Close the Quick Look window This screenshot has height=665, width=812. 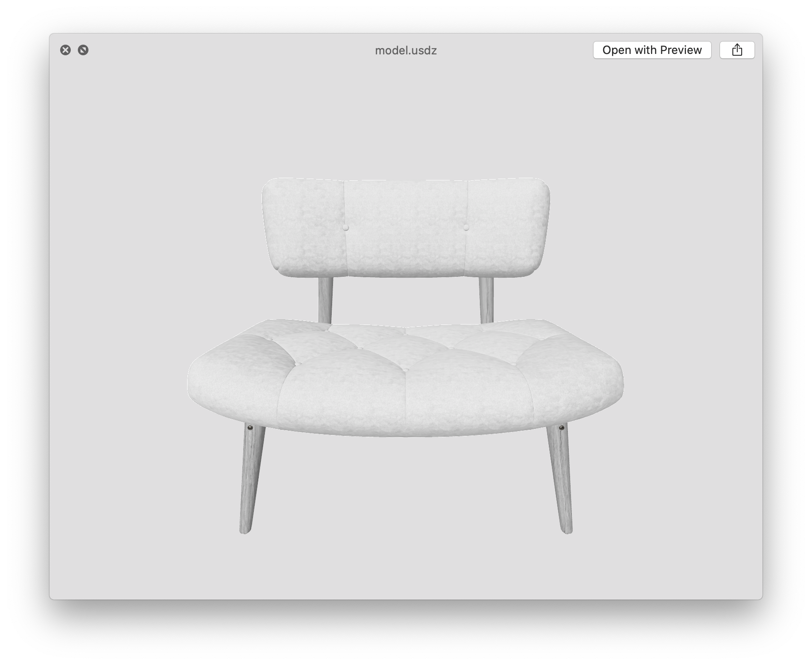point(65,50)
